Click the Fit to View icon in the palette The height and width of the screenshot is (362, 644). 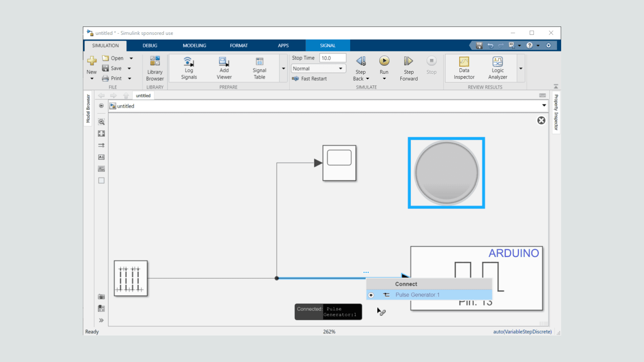(101, 133)
